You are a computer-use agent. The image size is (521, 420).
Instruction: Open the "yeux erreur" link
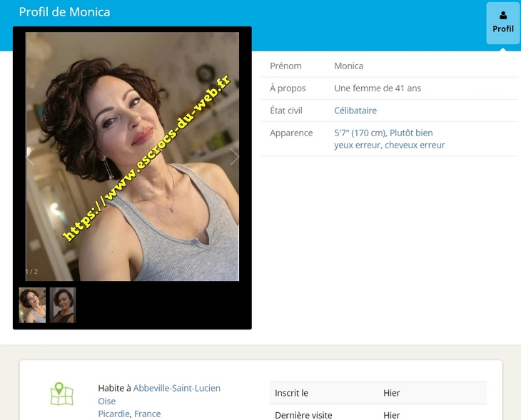tap(358, 145)
